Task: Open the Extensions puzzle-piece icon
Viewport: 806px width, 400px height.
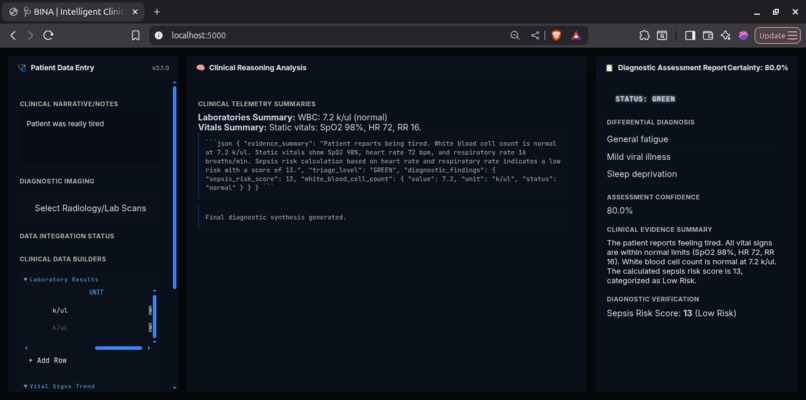Action: click(644, 35)
